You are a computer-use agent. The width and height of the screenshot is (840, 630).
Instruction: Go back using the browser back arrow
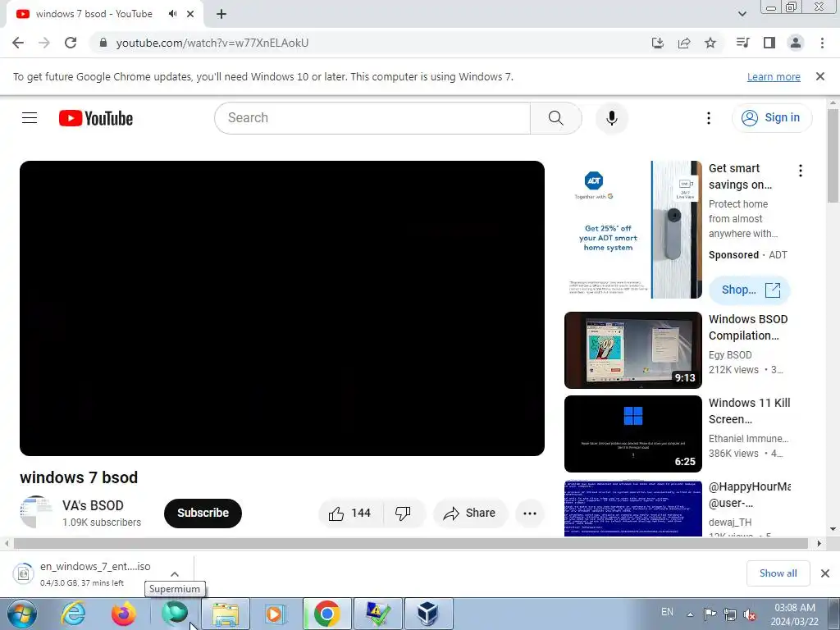pyautogui.click(x=18, y=43)
